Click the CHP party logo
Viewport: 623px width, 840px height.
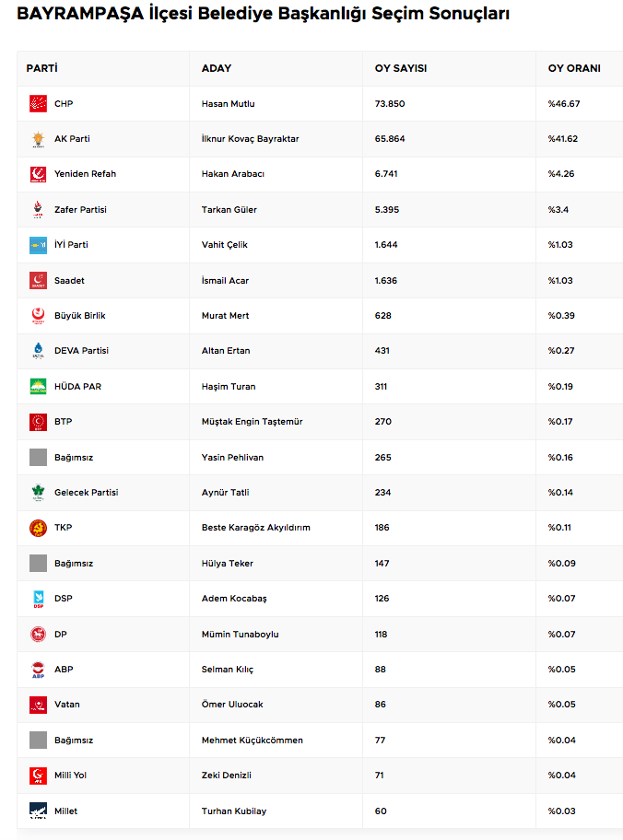(x=38, y=103)
